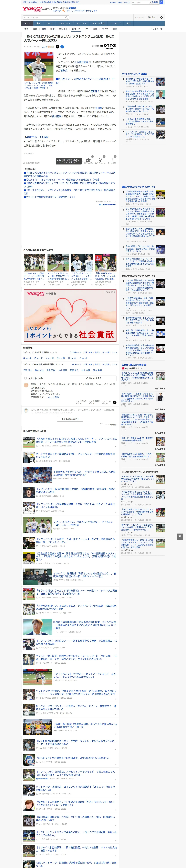React with 新しい視点 exclamation icon

pos(112,160)
